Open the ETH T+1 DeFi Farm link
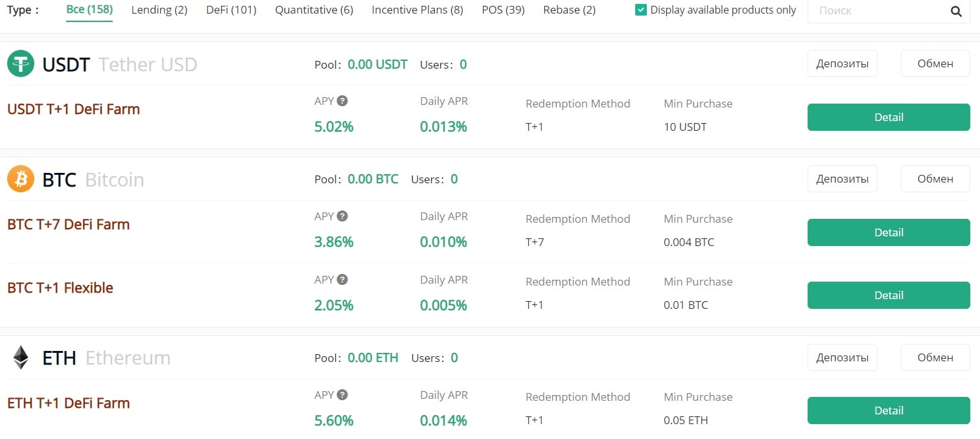 [69, 403]
